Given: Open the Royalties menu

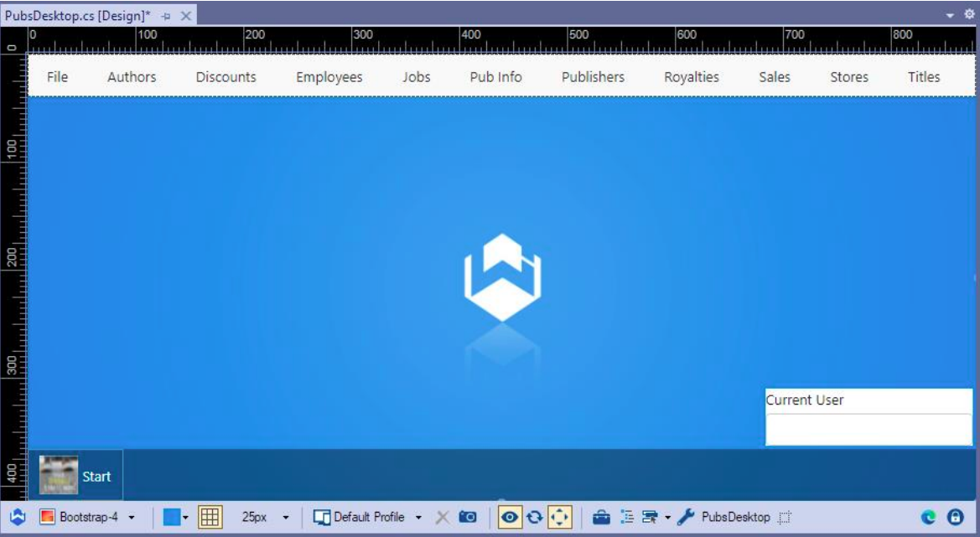Looking at the screenshot, I should point(692,77).
